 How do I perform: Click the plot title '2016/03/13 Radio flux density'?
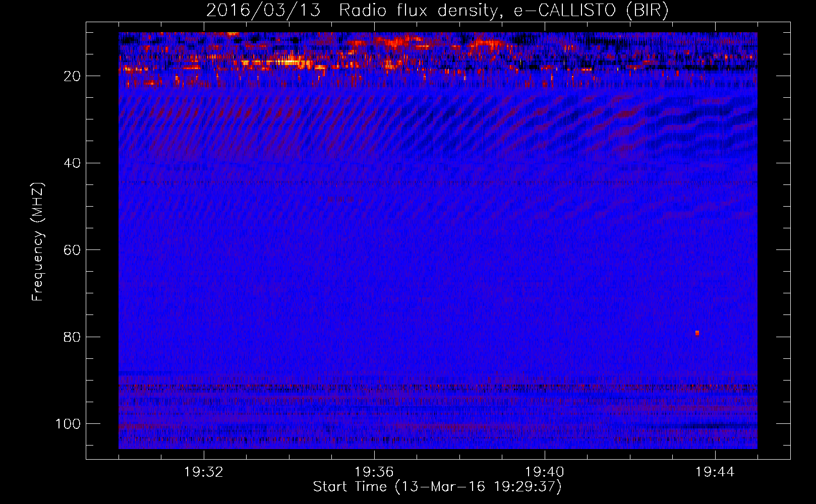[437, 11]
